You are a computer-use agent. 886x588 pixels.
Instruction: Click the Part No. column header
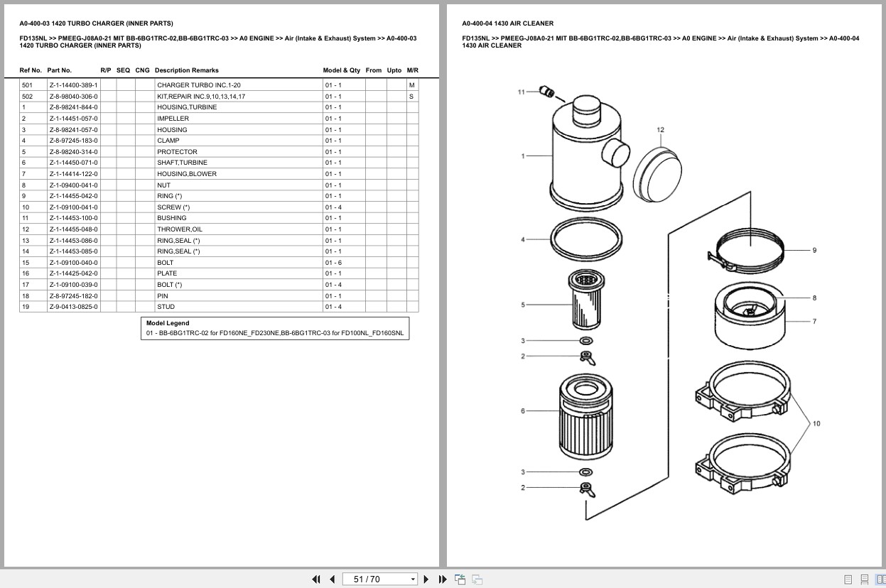[x=60, y=70]
